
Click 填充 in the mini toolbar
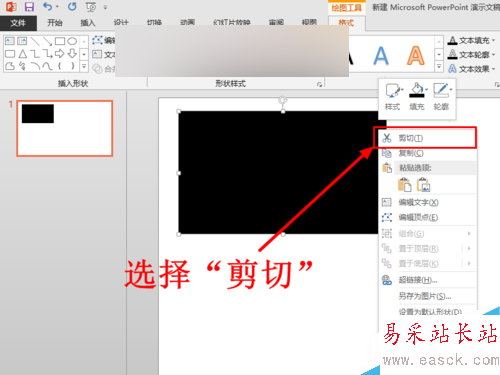(x=417, y=97)
